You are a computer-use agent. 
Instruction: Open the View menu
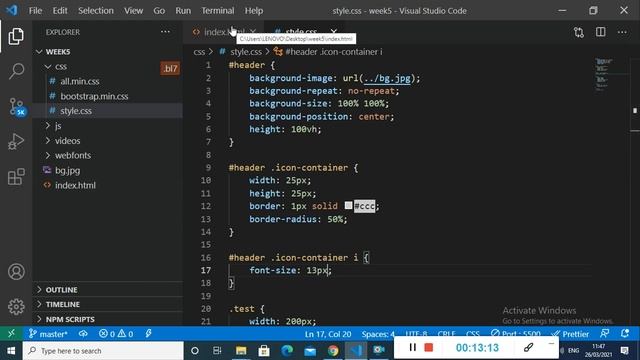pos(133,11)
